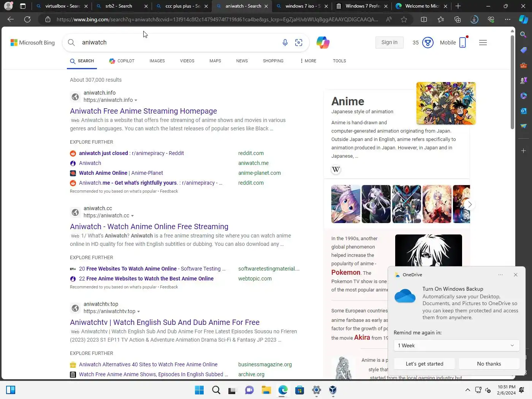Open Aniwatchtv English Sub And Dub link
The width and height of the screenshot is (532, 399).
[165, 322]
